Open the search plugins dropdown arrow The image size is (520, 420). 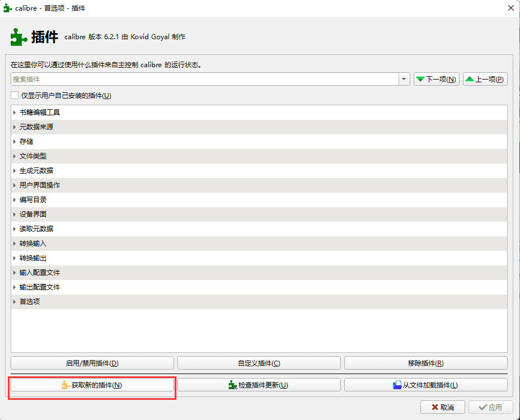tap(404, 80)
